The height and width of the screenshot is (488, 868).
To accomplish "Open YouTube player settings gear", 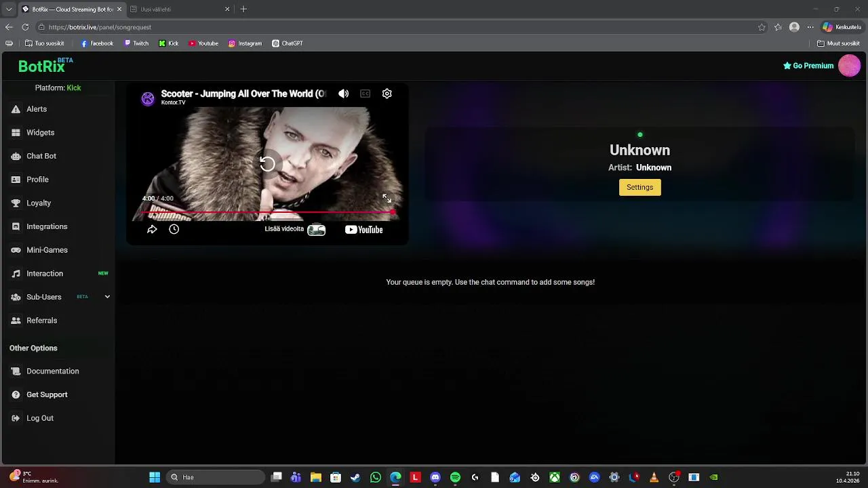I will pyautogui.click(x=387, y=94).
